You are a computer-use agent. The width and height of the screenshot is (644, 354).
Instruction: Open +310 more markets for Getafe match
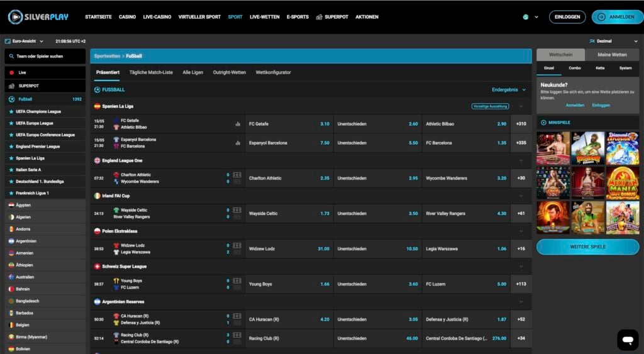[521, 124]
